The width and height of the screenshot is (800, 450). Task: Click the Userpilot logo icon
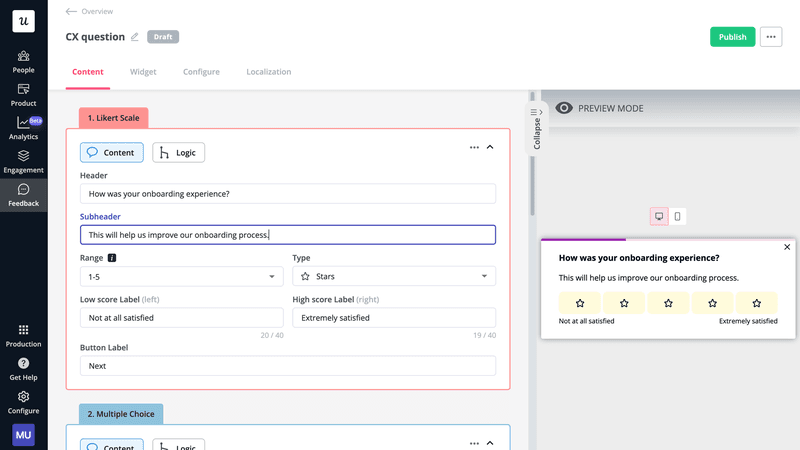click(23, 21)
